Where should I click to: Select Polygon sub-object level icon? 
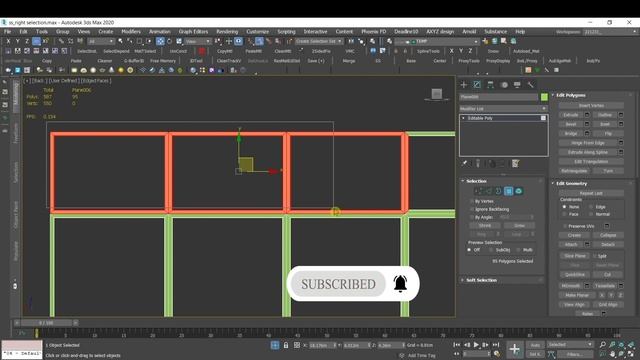tap(509, 191)
